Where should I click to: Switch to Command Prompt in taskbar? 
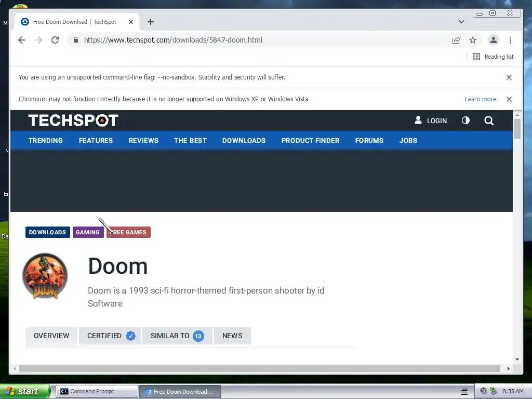[x=97, y=392]
